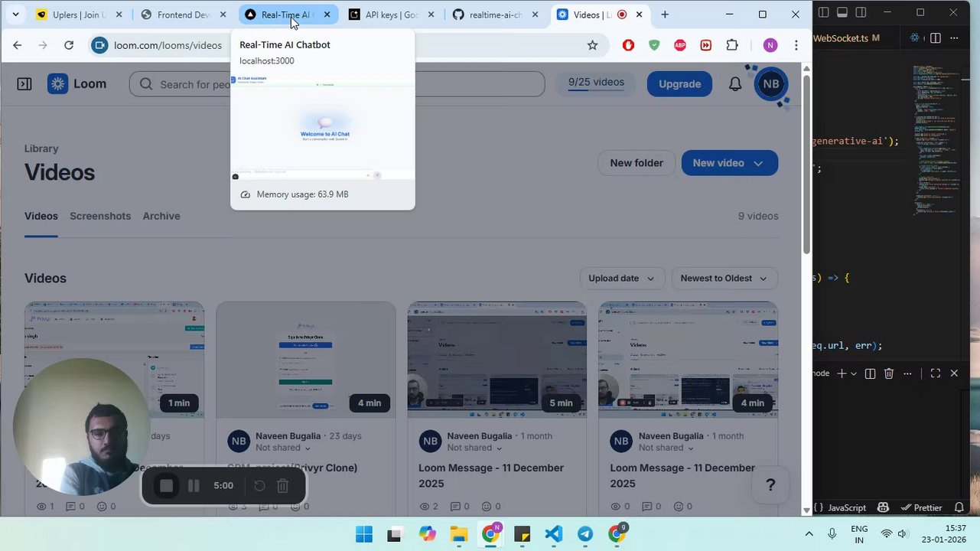Kill terminal with trash icon in VS Code

click(x=889, y=373)
